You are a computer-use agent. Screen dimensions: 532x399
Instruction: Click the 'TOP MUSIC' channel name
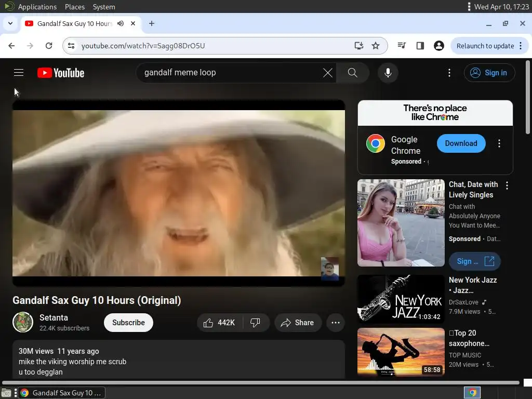click(465, 355)
